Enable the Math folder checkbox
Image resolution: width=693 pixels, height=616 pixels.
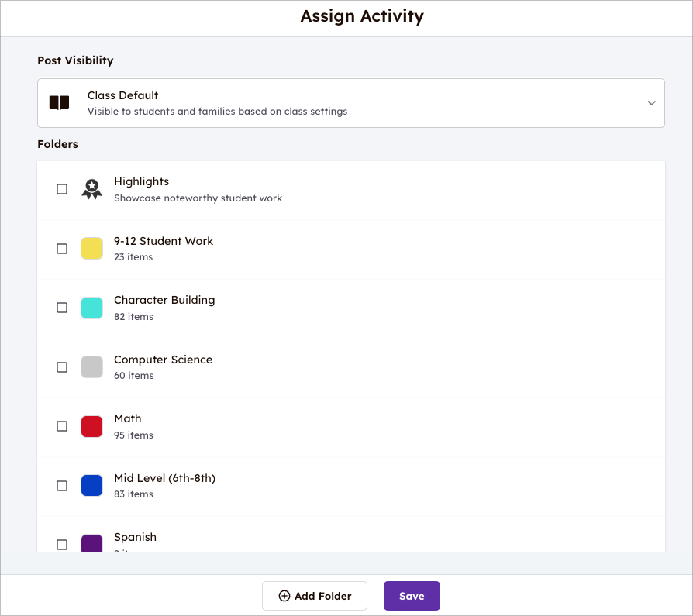(x=62, y=426)
